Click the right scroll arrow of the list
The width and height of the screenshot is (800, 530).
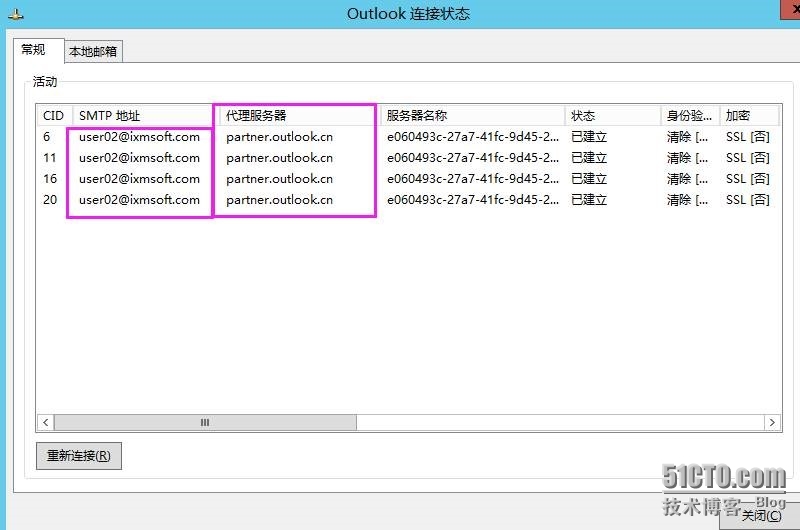point(772,422)
